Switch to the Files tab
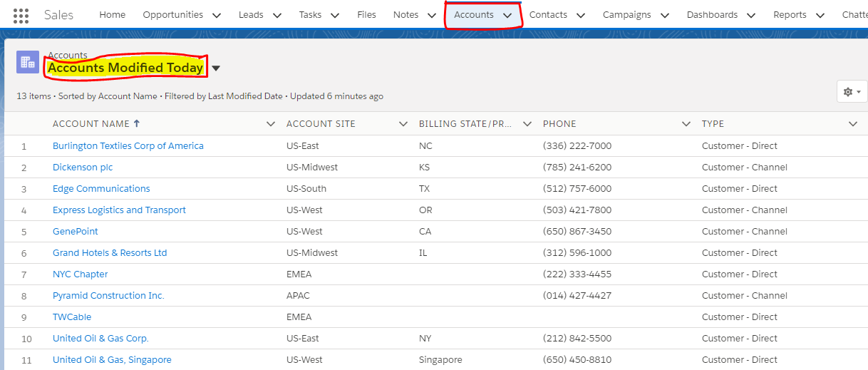This screenshot has width=868, height=370. click(366, 15)
